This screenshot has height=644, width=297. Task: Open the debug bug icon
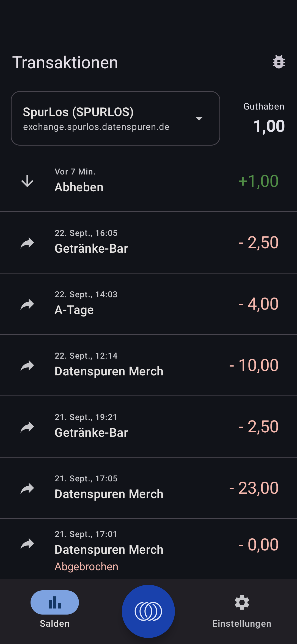coord(279,62)
